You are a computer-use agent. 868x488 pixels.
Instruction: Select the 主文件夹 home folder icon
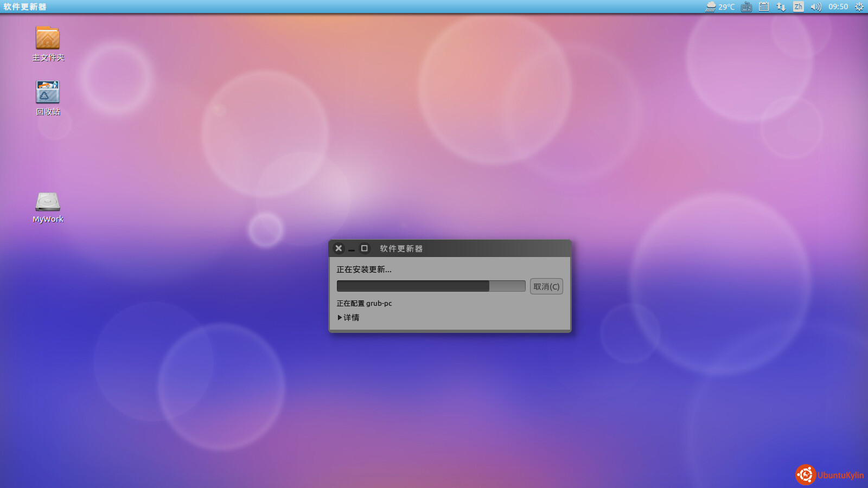[x=48, y=38]
